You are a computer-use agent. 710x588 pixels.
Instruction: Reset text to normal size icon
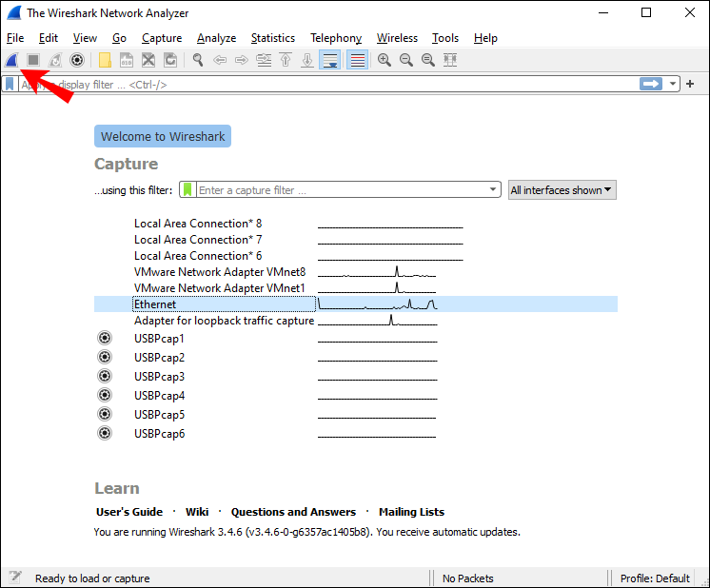[x=428, y=60]
